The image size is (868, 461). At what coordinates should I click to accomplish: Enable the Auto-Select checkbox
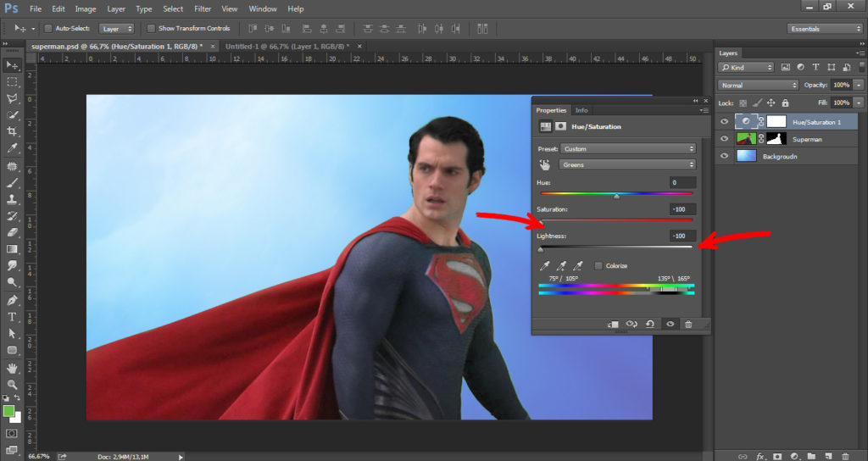coord(48,28)
